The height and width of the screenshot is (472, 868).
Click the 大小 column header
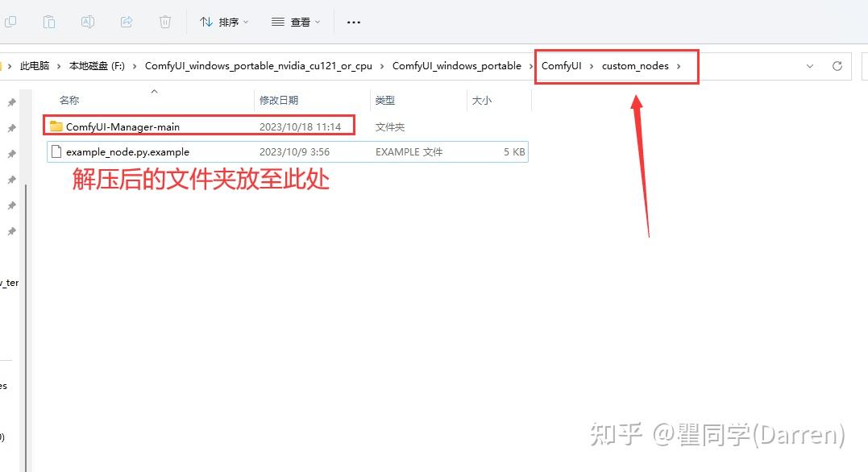481,100
